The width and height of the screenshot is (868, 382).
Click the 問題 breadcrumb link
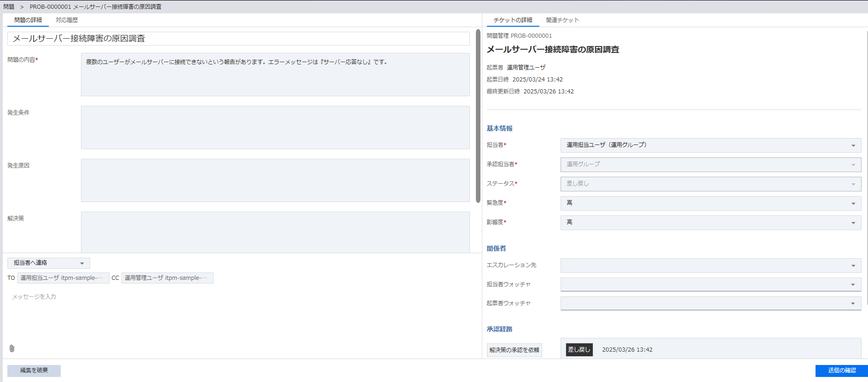9,7
